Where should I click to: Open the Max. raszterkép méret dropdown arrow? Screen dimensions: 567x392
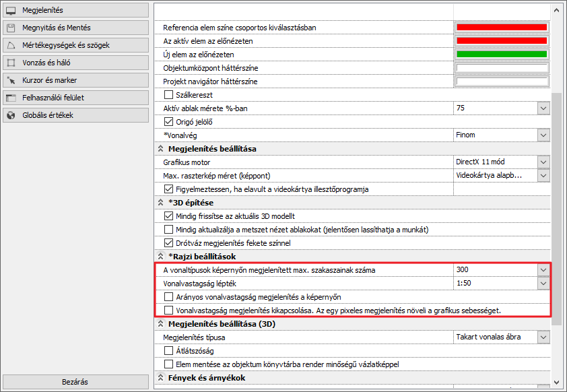coord(543,176)
